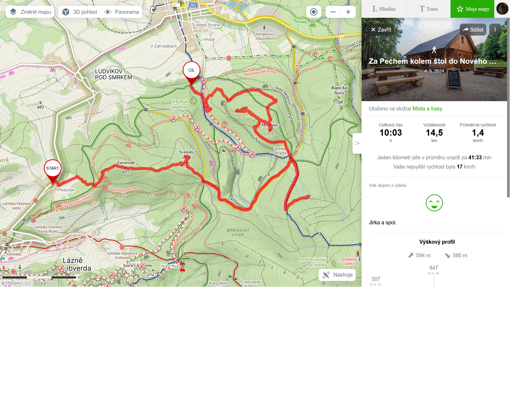Share the route using Sdílet

point(473,30)
